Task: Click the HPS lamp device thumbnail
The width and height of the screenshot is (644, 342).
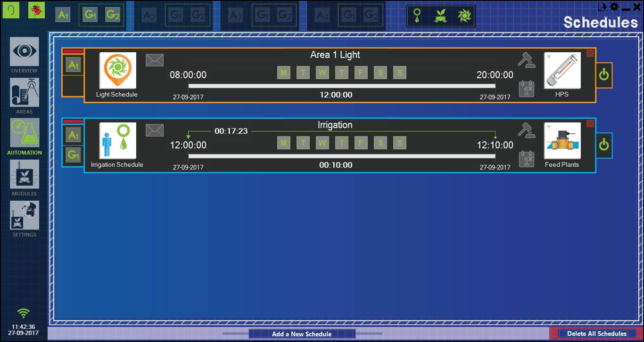Action: 562,70
